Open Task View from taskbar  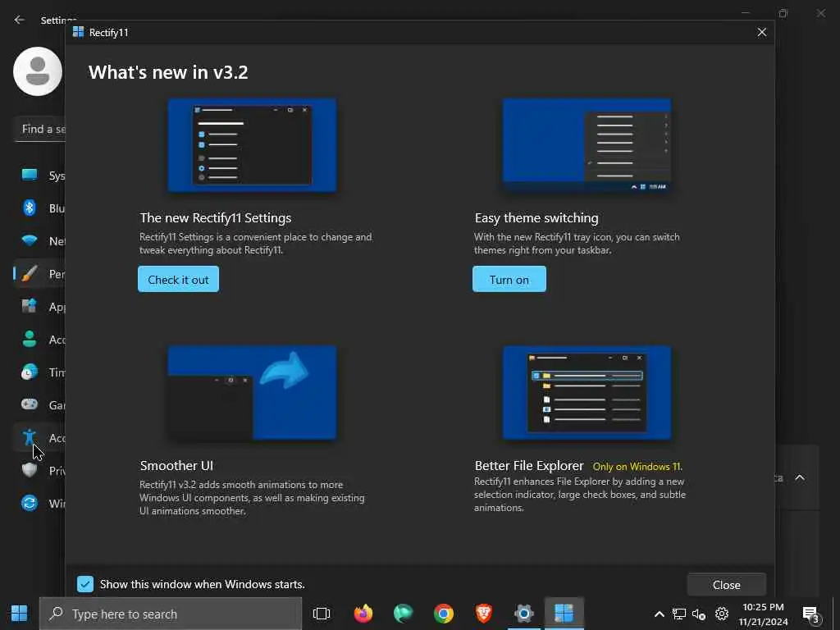[x=322, y=614]
